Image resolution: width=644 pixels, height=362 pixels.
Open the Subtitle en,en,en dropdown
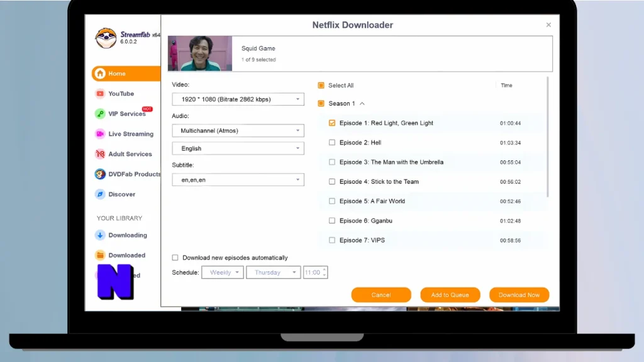coord(238,180)
